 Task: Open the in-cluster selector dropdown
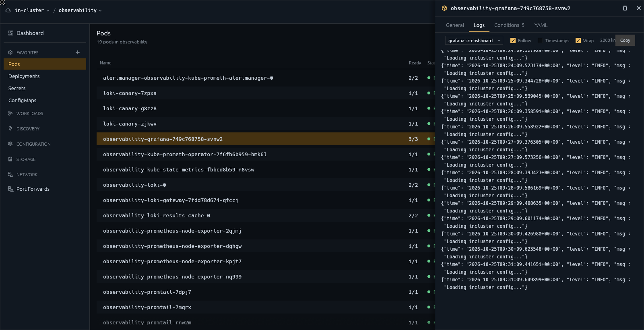[x=32, y=10]
